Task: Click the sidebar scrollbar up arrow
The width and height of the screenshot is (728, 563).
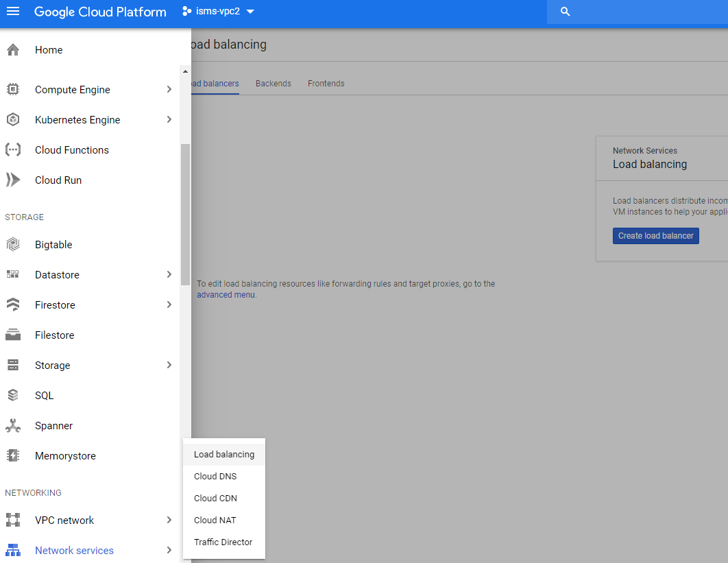Action: [x=185, y=71]
